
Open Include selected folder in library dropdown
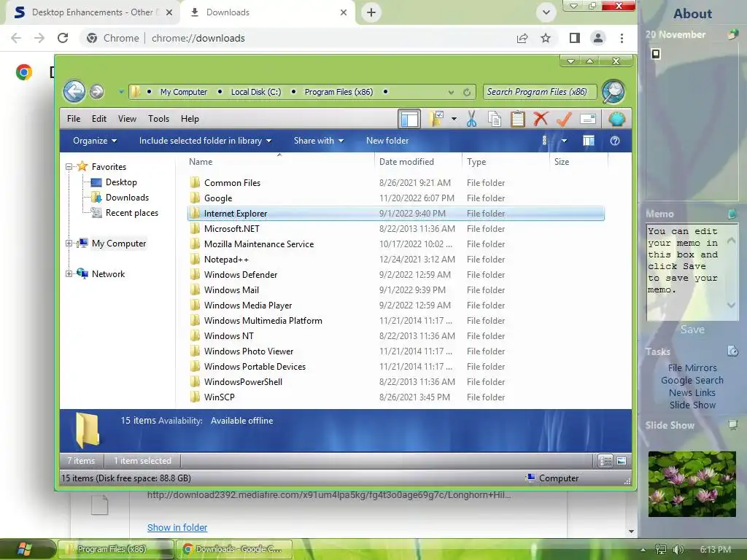tap(205, 141)
